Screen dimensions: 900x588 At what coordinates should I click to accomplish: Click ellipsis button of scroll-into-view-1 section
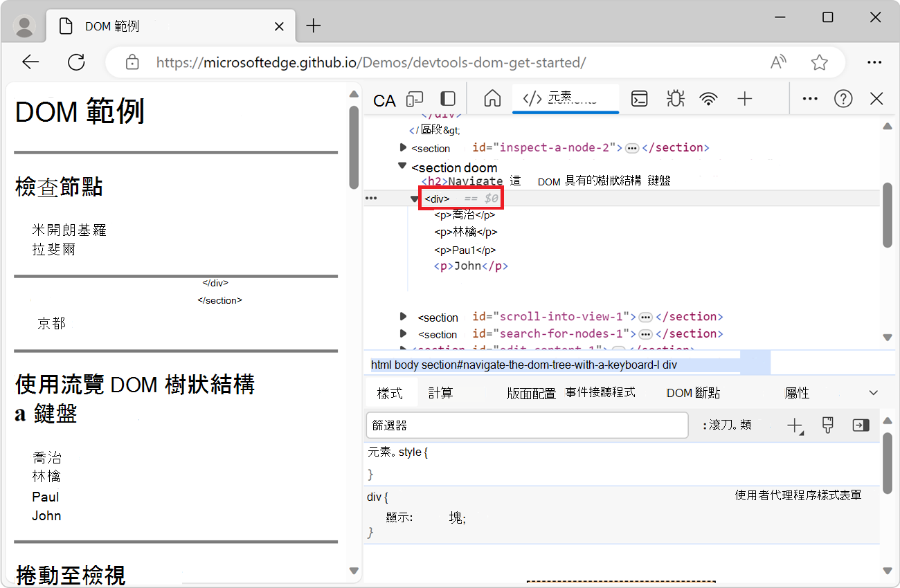point(645,318)
